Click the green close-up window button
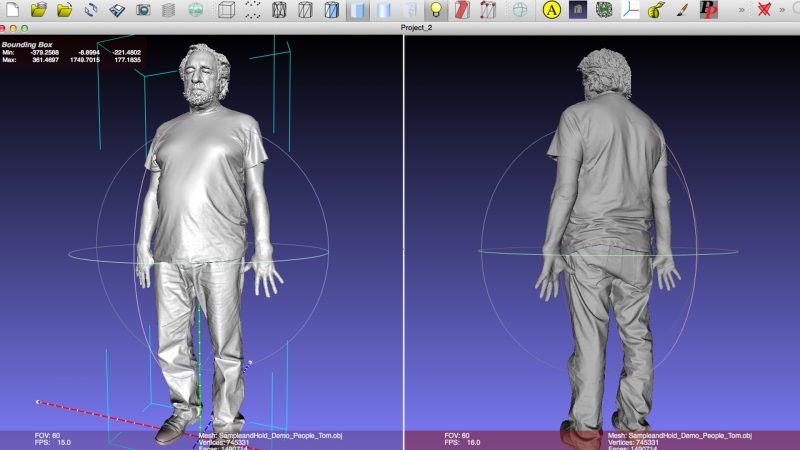The height and width of the screenshot is (450, 800). tap(26, 28)
